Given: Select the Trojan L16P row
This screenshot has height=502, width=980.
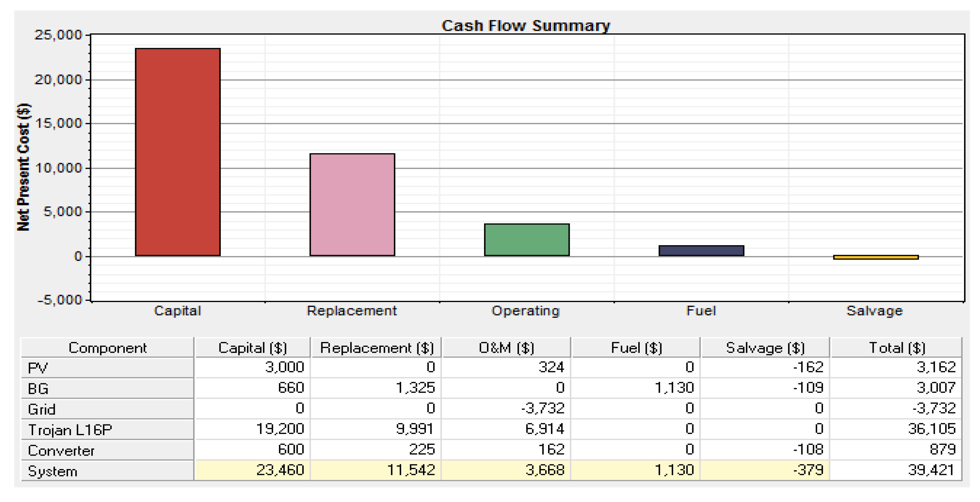Looking at the screenshot, I should [107, 430].
